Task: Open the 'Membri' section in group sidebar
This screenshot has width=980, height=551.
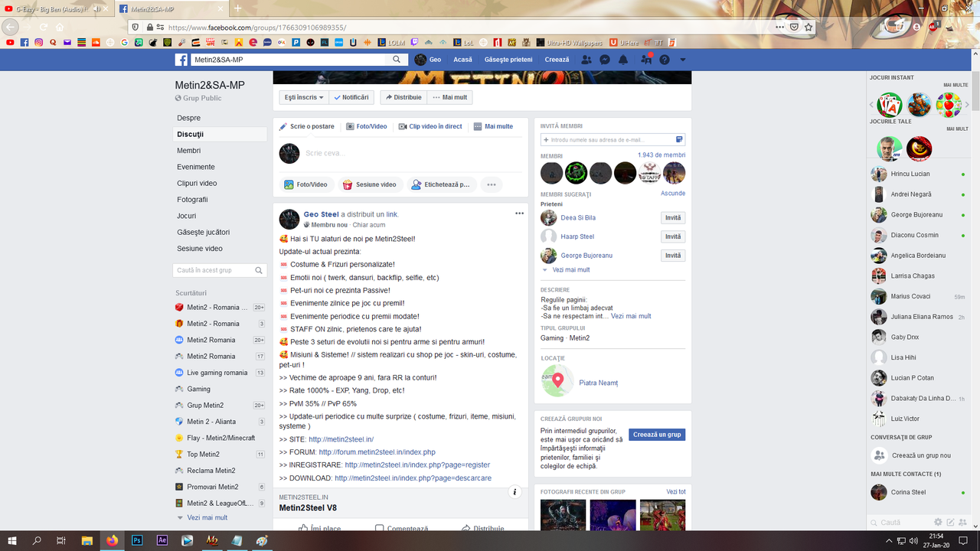Action: 220,151
